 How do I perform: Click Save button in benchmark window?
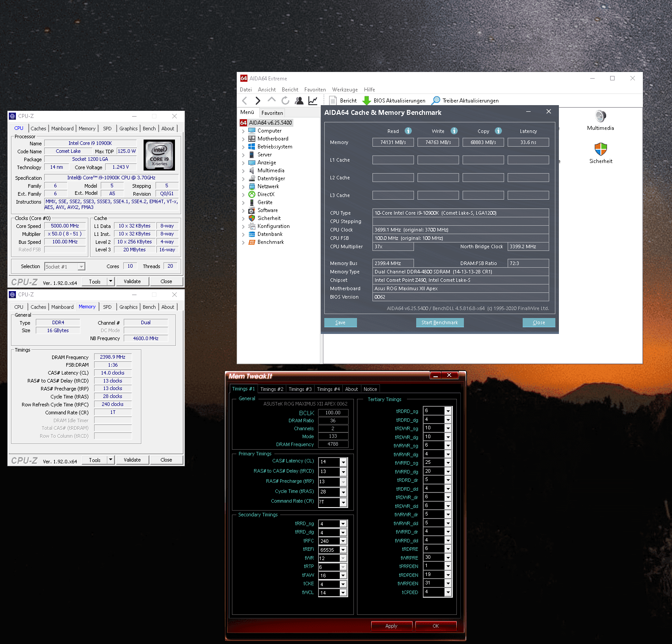(x=340, y=322)
